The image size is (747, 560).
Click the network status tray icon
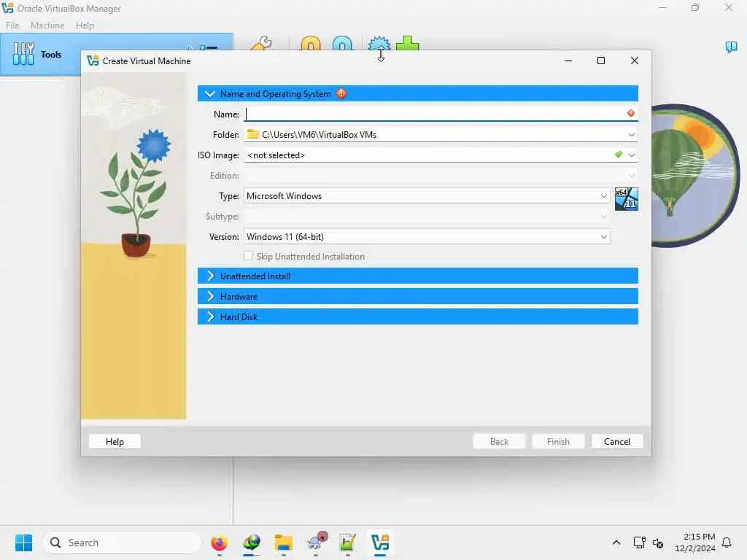point(639,542)
